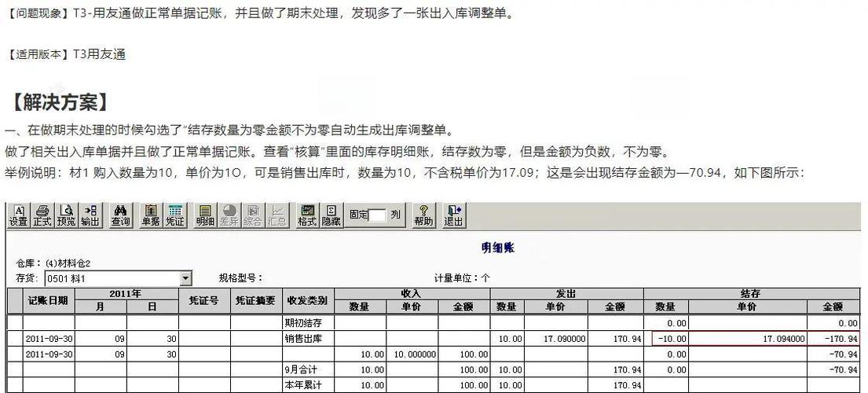The width and height of the screenshot is (868, 393).
Task: Click the 仓库: (4)材料仓2 label
Action: pos(53,263)
